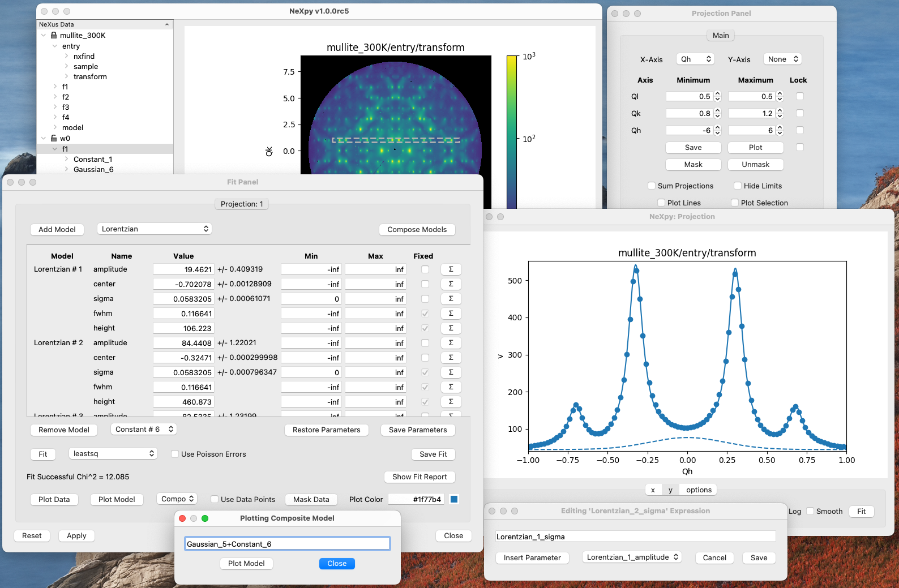The height and width of the screenshot is (588, 899).
Task: Open the Lorentzian model type dropdown
Action: 155,229
